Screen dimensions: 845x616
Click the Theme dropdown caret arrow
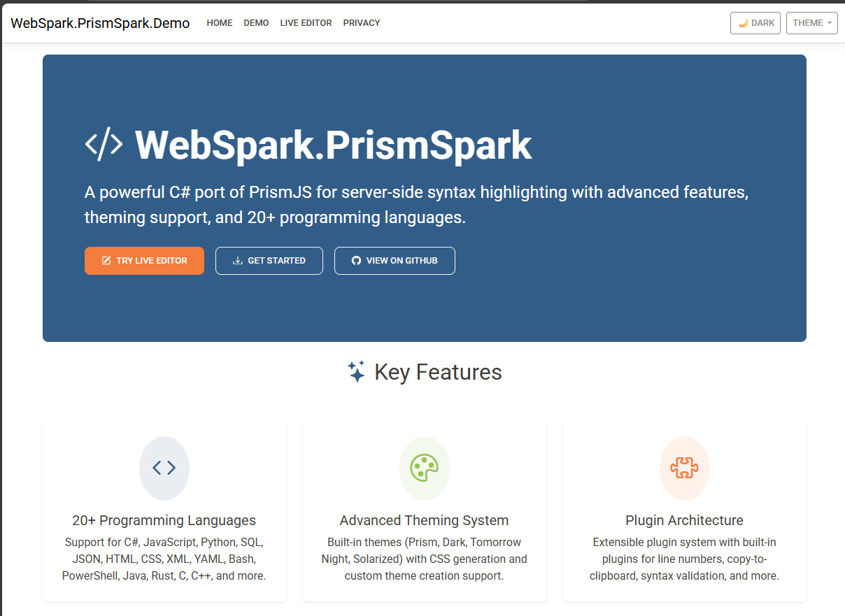829,22
